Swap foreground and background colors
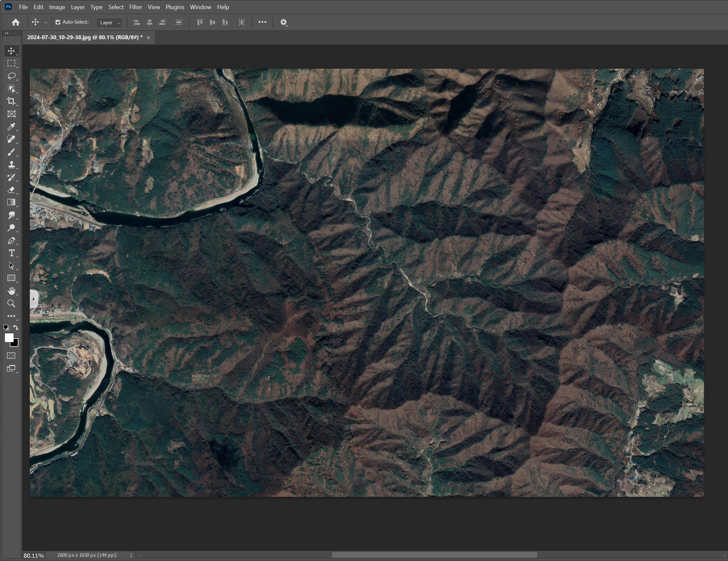Image resolution: width=728 pixels, height=561 pixels. coord(16,327)
